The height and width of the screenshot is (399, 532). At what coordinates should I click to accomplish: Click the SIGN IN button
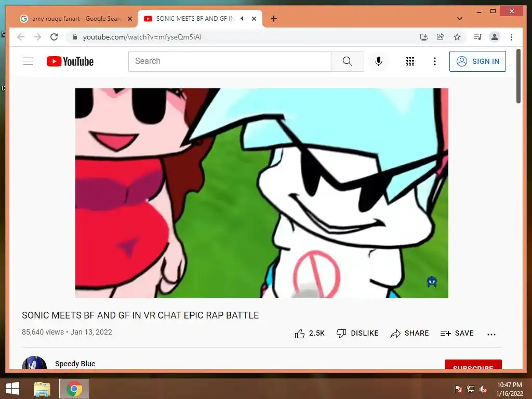[x=477, y=61]
